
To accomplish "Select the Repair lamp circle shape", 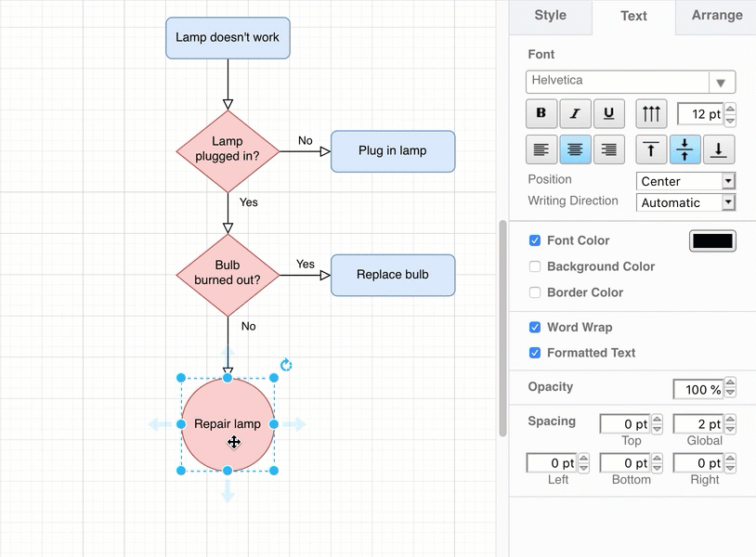I will [x=228, y=423].
